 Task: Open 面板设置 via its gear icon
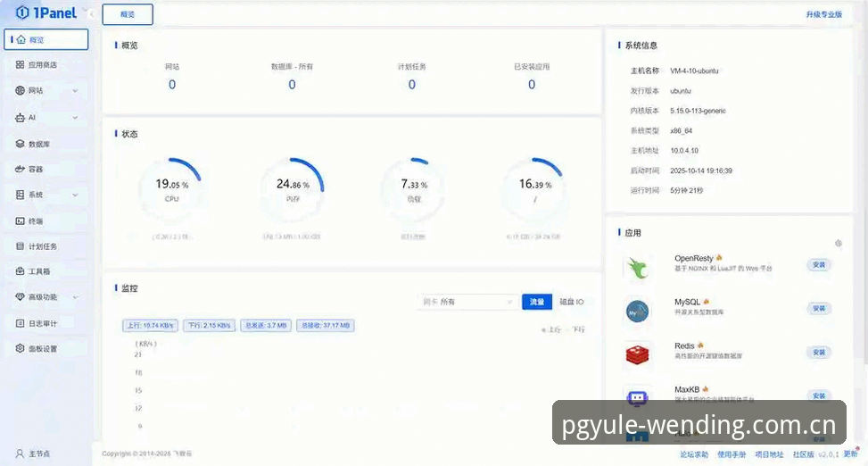(x=20, y=348)
